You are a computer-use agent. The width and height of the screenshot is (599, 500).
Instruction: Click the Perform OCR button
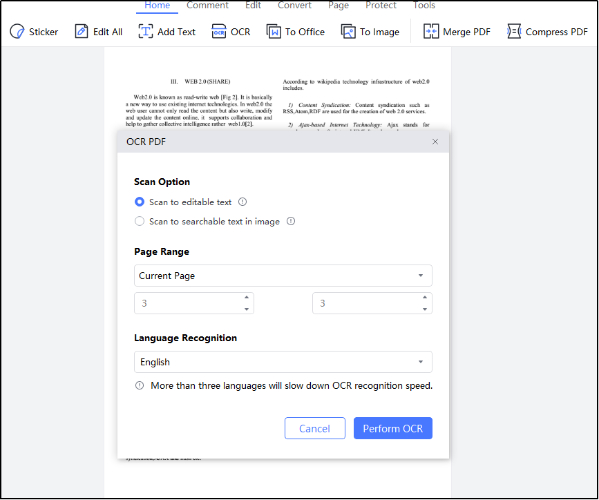point(393,428)
